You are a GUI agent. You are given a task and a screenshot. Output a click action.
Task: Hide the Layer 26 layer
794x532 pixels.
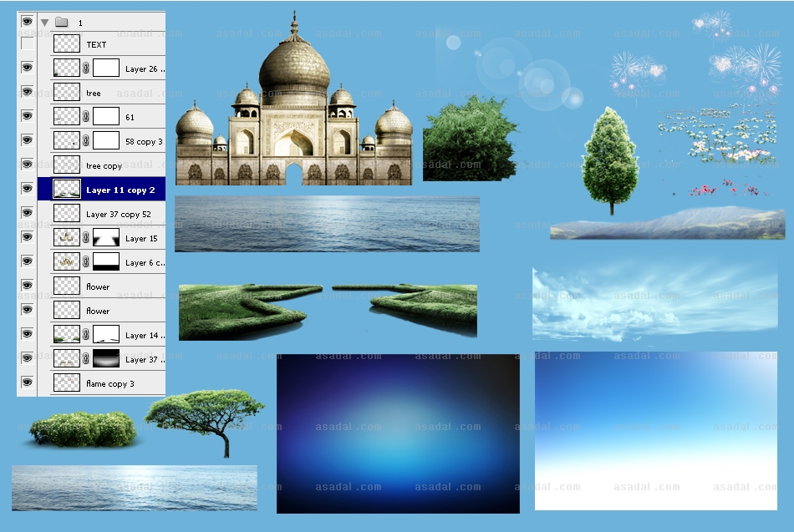27,68
